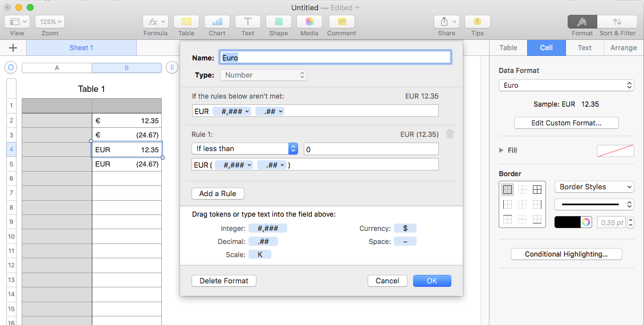Screen dimensions: 644x325
Task: Insert a Table from toolbar
Action: click(x=186, y=22)
